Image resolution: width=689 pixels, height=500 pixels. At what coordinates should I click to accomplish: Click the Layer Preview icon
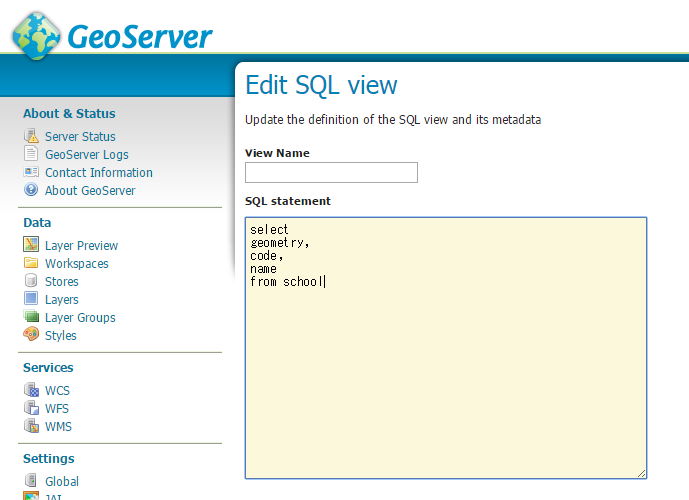31,246
